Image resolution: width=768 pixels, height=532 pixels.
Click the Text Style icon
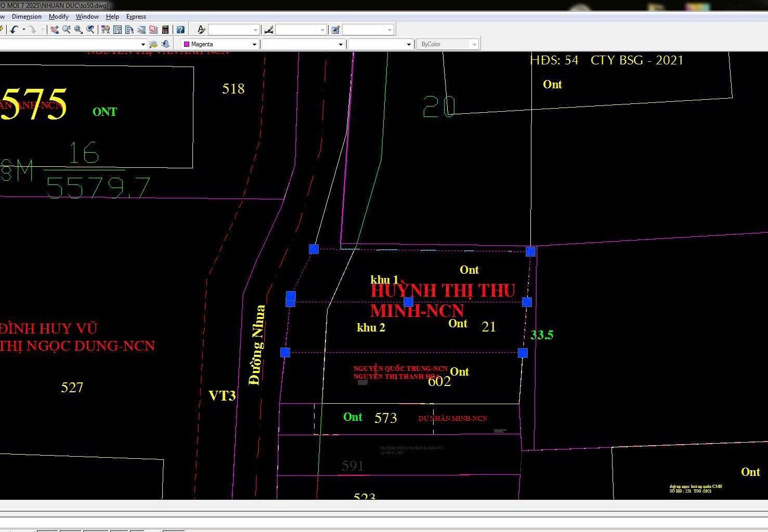point(202,30)
